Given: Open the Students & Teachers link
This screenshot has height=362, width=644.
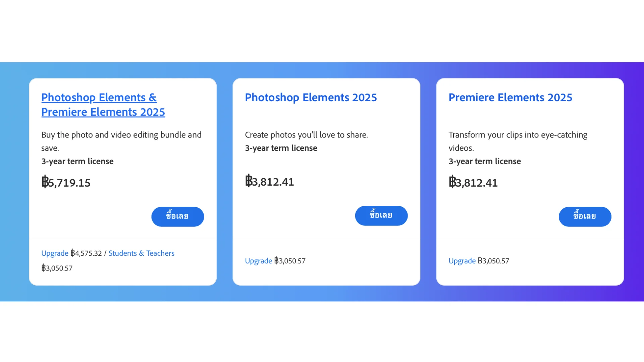Looking at the screenshot, I should pos(141,253).
